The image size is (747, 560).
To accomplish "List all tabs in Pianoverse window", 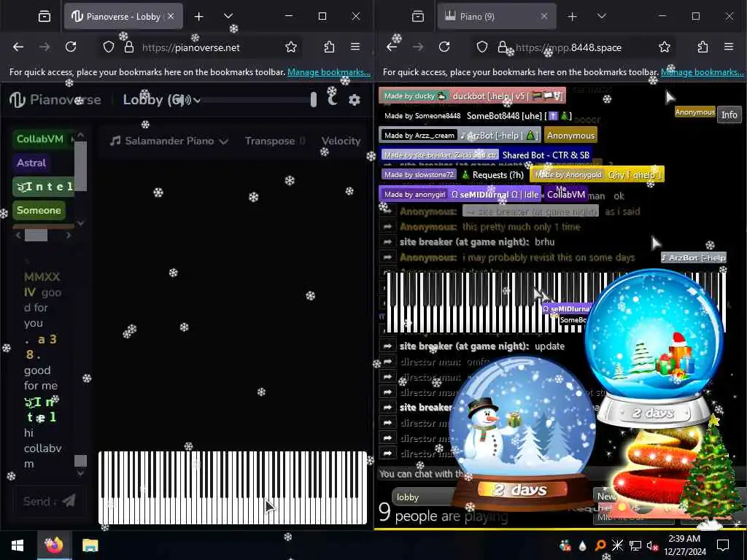I will click(228, 16).
